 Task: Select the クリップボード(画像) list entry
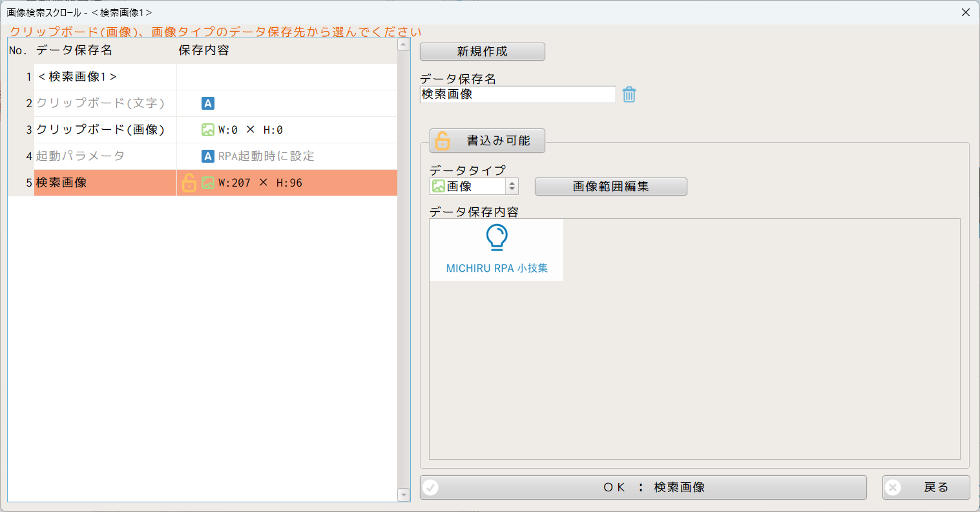[x=100, y=130]
